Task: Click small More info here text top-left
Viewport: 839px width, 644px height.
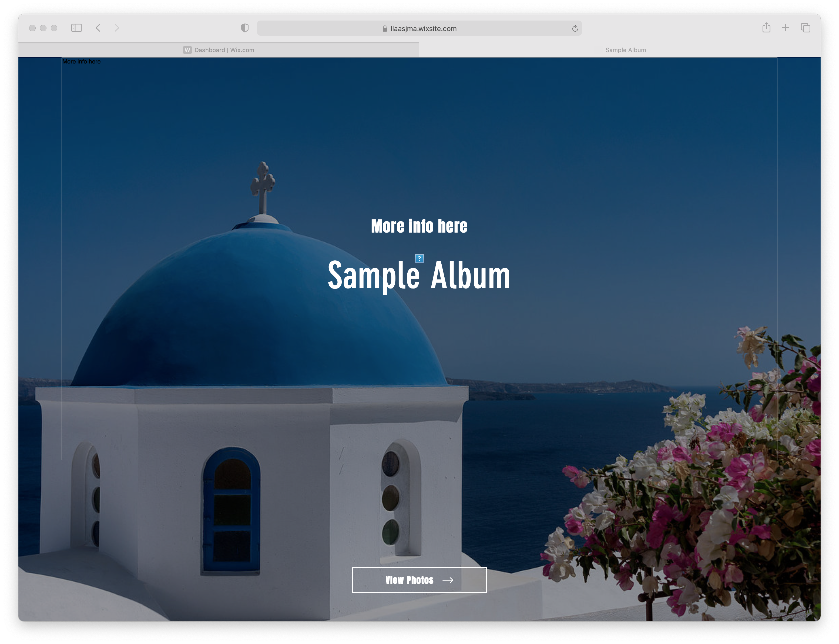Action: (81, 61)
